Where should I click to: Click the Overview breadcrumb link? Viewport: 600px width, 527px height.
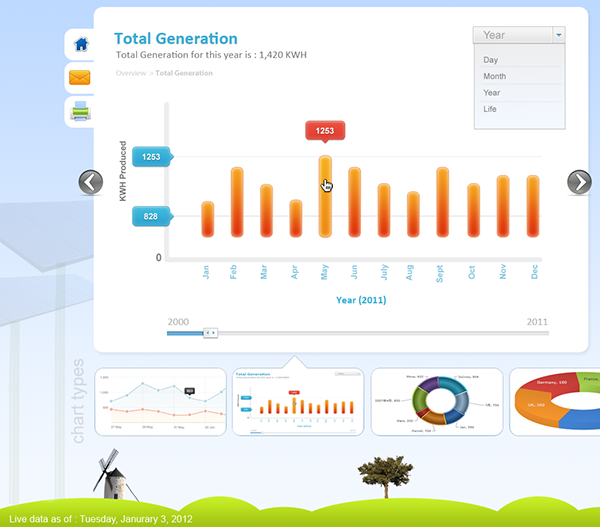click(130, 73)
